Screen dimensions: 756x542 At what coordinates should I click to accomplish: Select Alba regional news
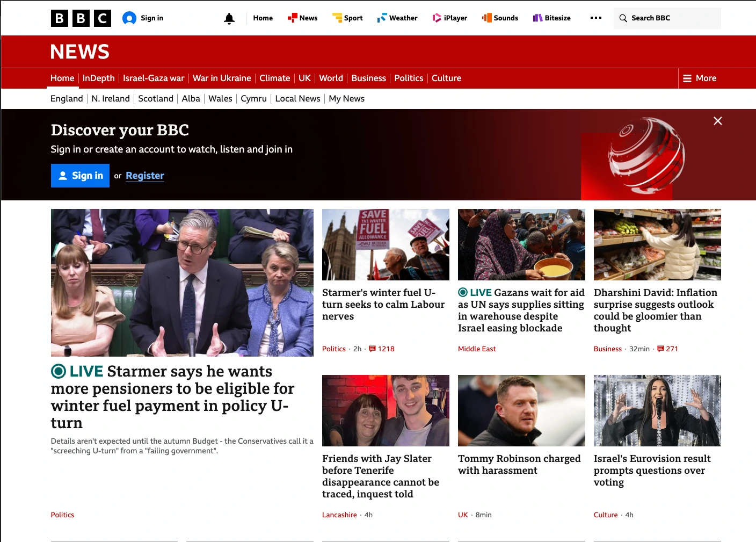[191, 99]
